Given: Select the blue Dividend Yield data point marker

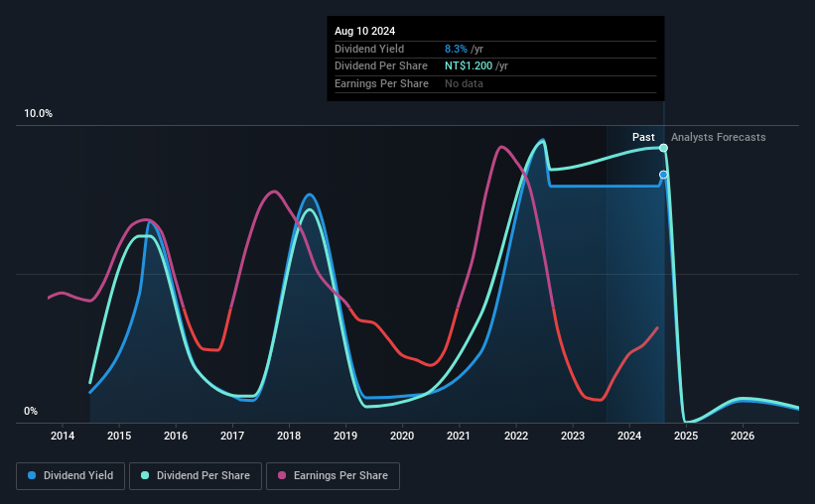Looking at the screenshot, I should coord(663,175).
